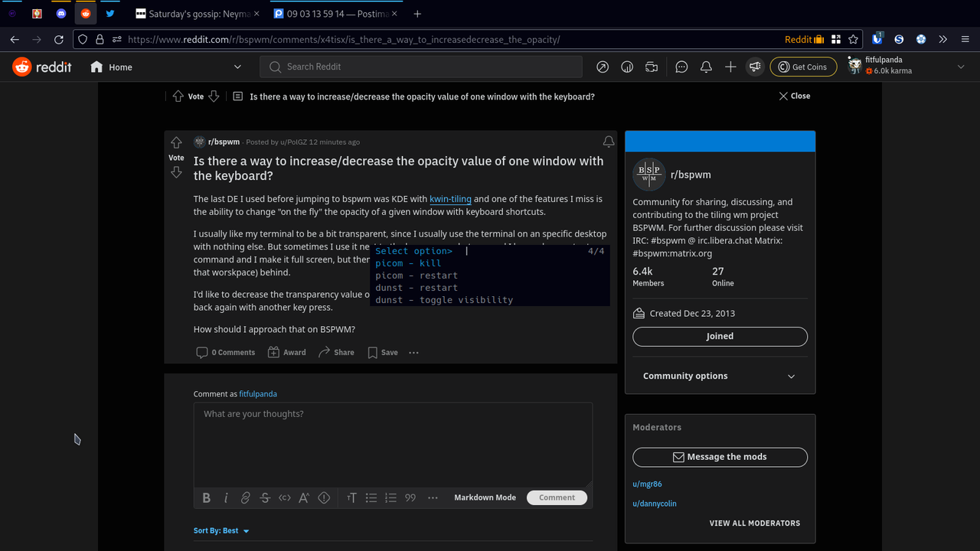
Task: Show more formatting options in editor
Action: click(x=433, y=497)
